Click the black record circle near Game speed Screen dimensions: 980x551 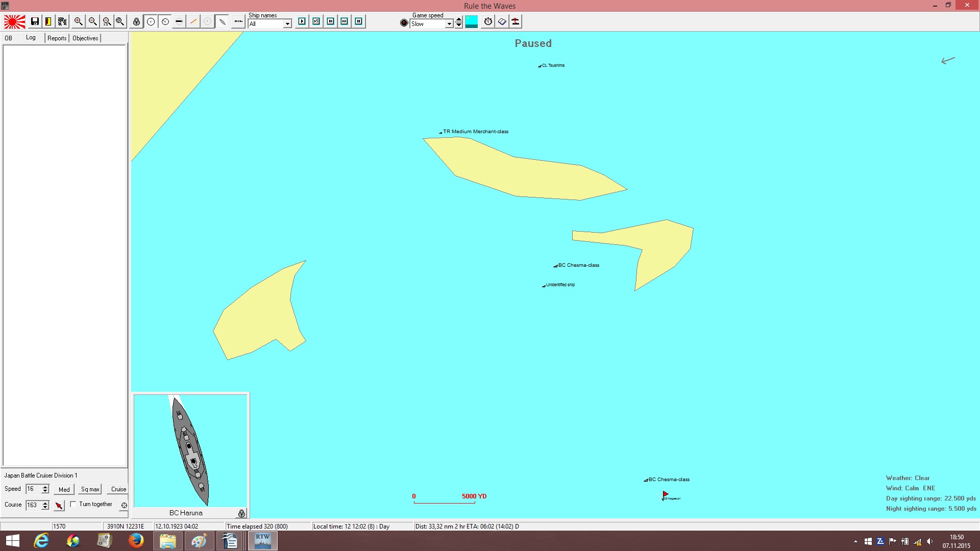(404, 23)
